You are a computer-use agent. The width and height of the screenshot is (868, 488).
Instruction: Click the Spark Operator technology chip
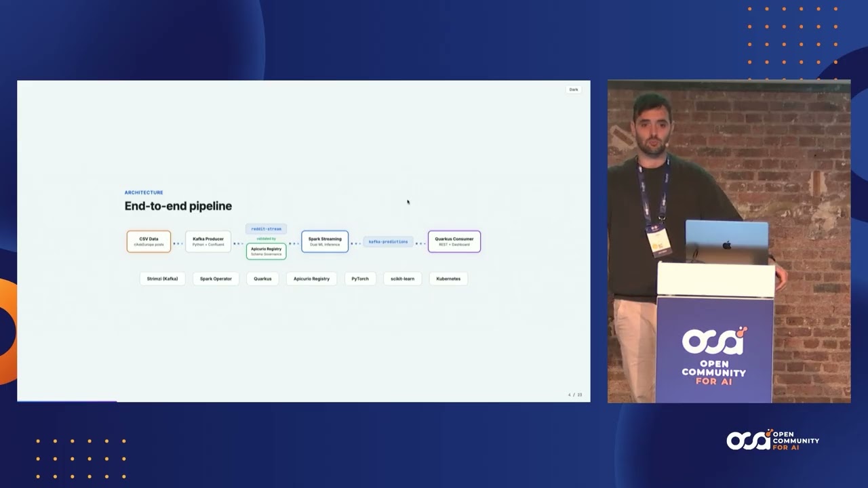[x=216, y=279]
